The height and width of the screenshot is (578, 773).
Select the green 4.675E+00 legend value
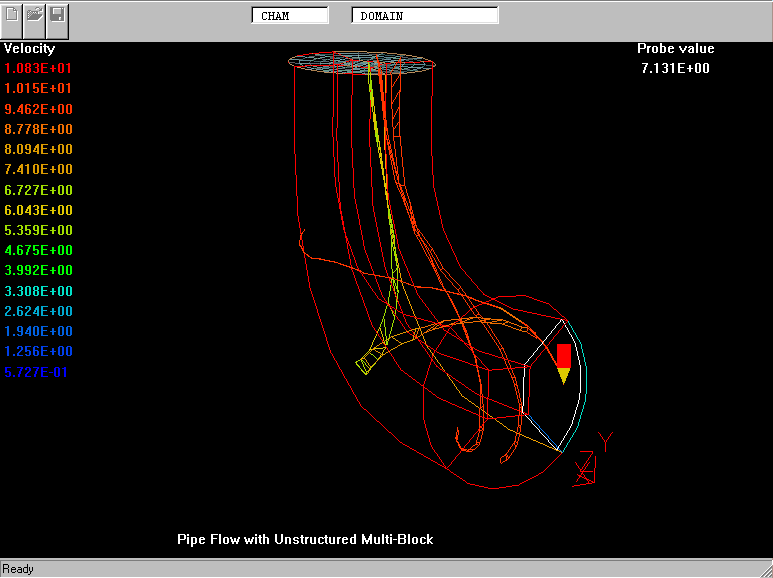[38, 250]
